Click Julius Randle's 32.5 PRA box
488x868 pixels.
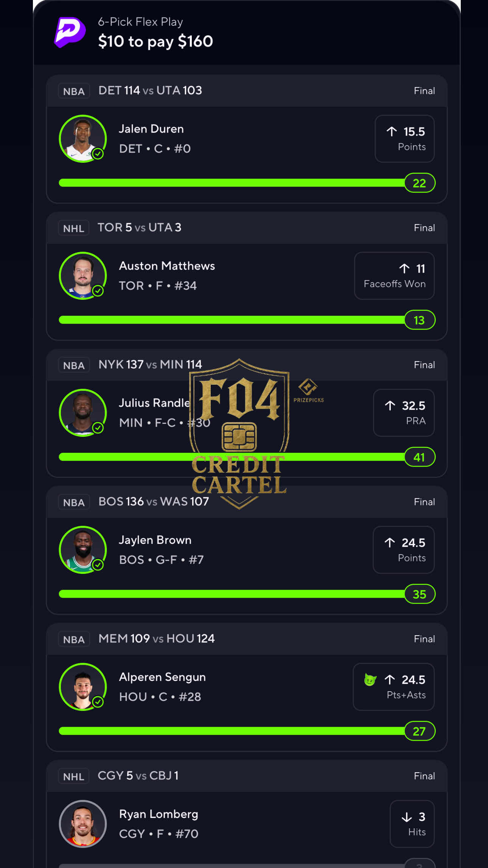[404, 413]
